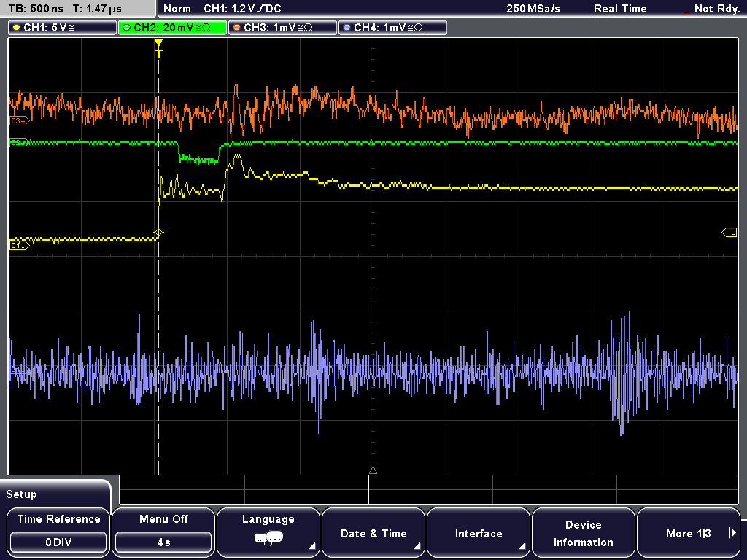Open the Time Reference softkey
This screenshot has height=560, width=747.
[x=58, y=532]
